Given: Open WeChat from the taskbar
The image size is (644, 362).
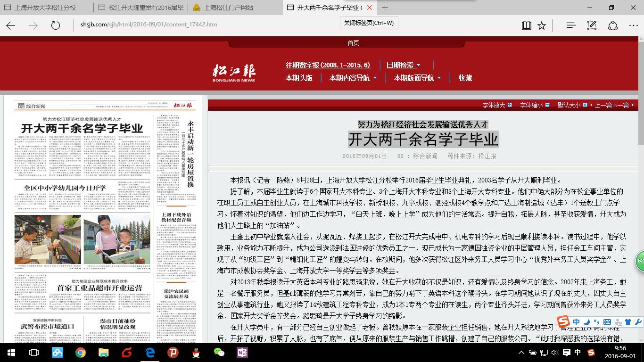Looking at the screenshot, I should click(219, 352).
